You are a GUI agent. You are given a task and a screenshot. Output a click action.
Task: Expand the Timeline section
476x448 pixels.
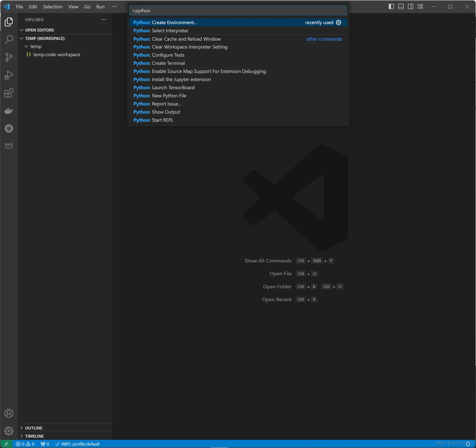click(34, 436)
